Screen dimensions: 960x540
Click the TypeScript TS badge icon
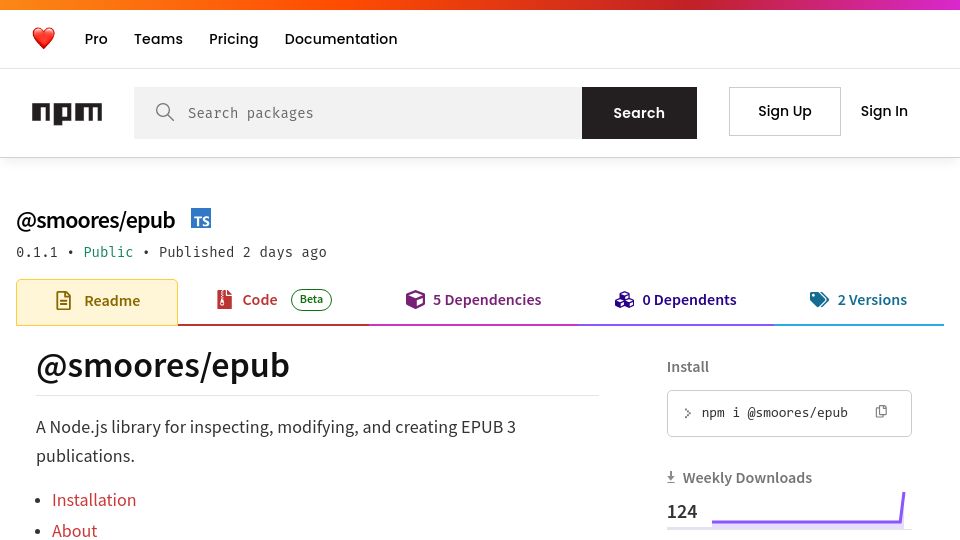pos(201,219)
